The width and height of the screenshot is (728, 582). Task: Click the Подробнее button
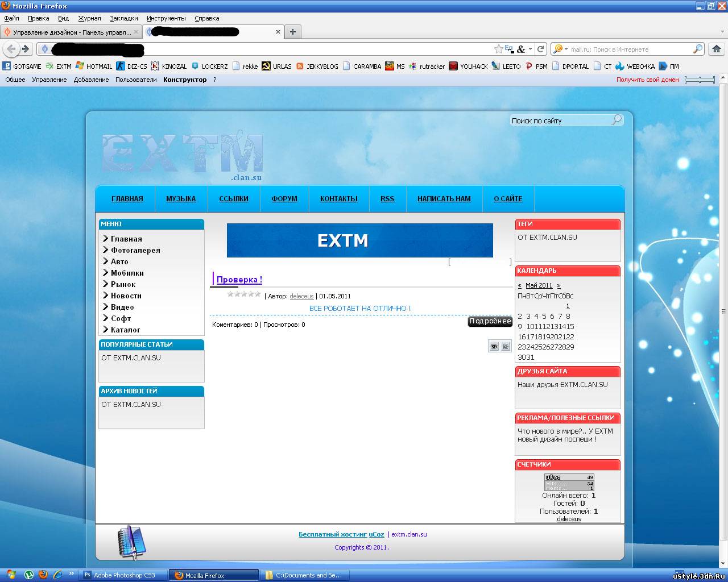(490, 321)
